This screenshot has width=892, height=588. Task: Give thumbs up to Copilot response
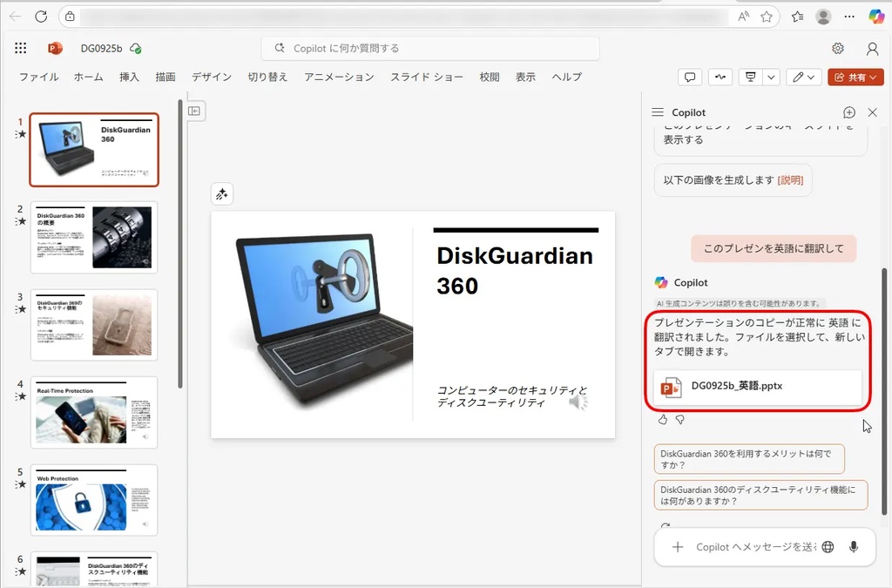pyautogui.click(x=663, y=420)
